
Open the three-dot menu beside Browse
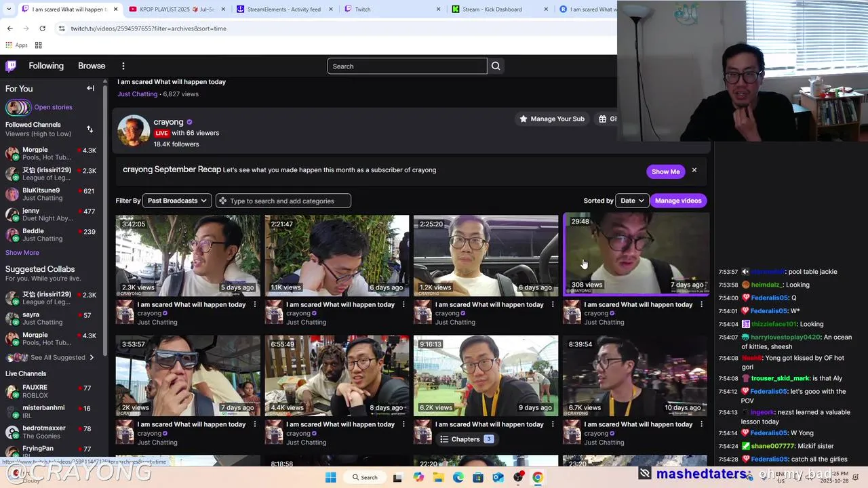click(123, 66)
